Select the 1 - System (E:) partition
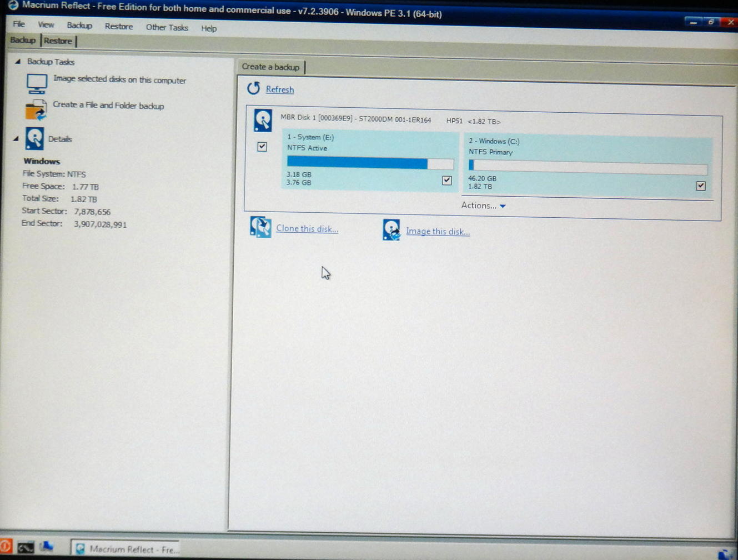Image resolution: width=738 pixels, height=560 pixels. click(370, 161)
